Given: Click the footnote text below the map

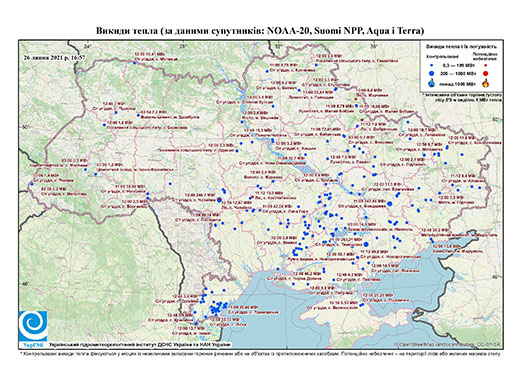Looking at the screenshot, I should click(x=260, y=353).
